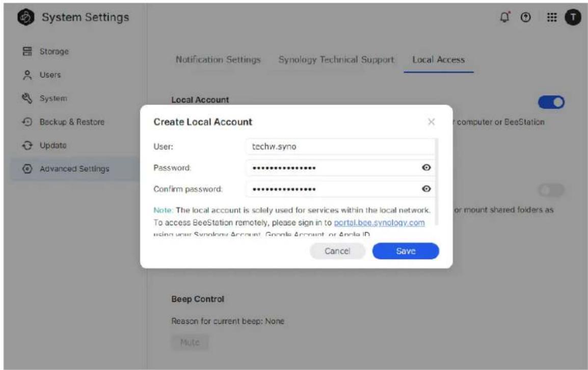Click the Confirm password input field
The image size is (588, 370).
pos(340,189)
